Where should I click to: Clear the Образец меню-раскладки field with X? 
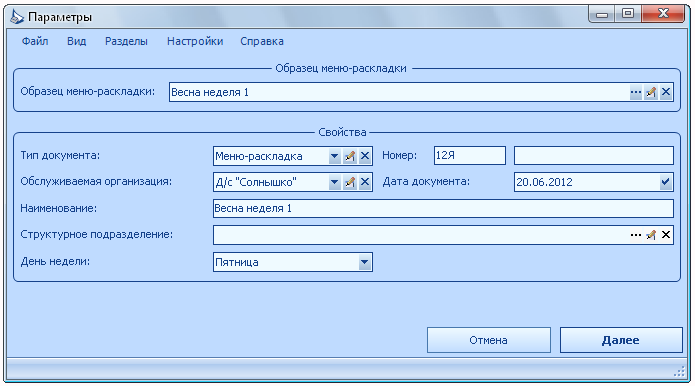point(666,92)
